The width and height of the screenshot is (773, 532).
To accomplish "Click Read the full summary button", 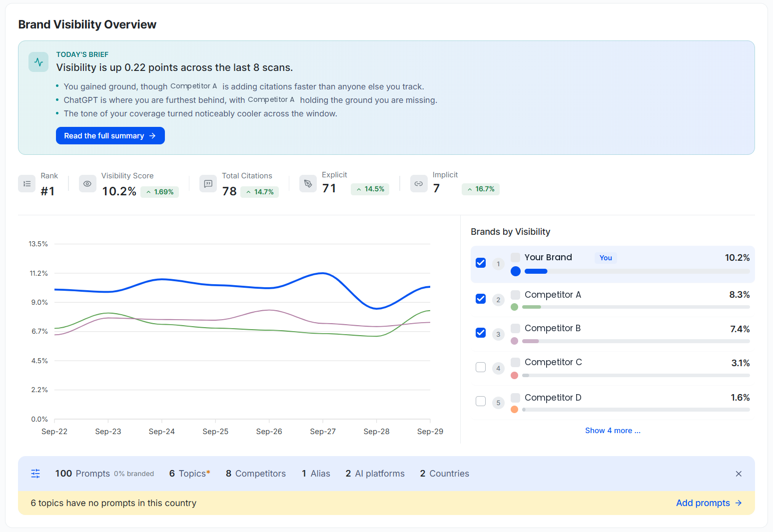I will (x=110, y=136).
